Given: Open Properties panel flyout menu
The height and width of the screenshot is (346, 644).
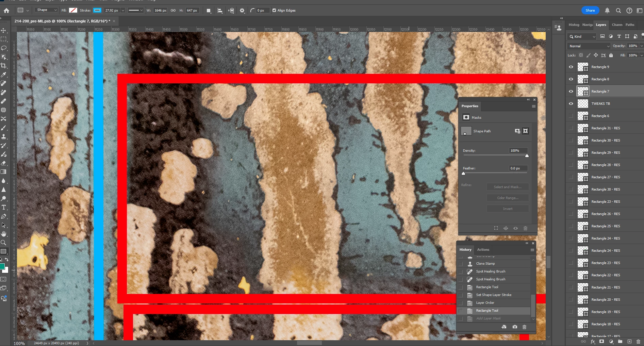Looking at the screenshot, I should (533, 106).
